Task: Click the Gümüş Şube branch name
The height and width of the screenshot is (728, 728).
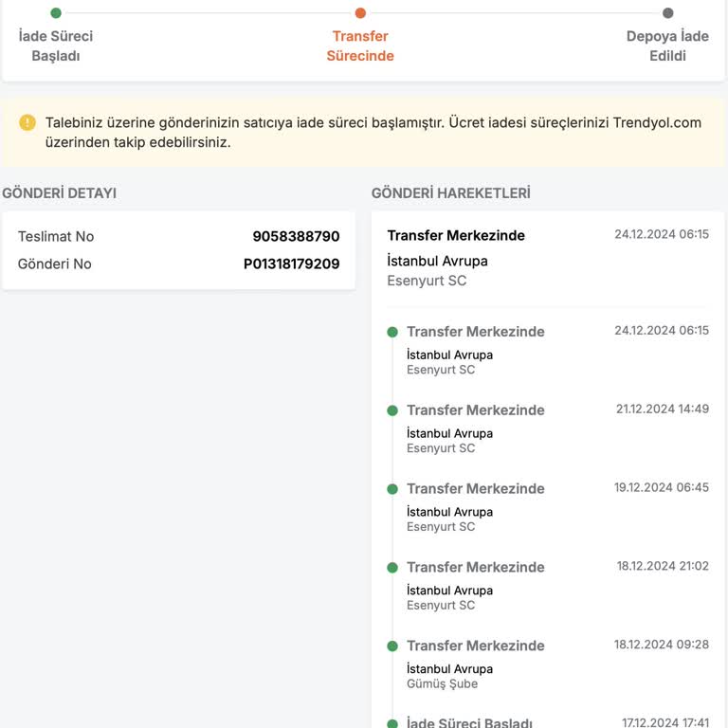Action: coord(442,683)
